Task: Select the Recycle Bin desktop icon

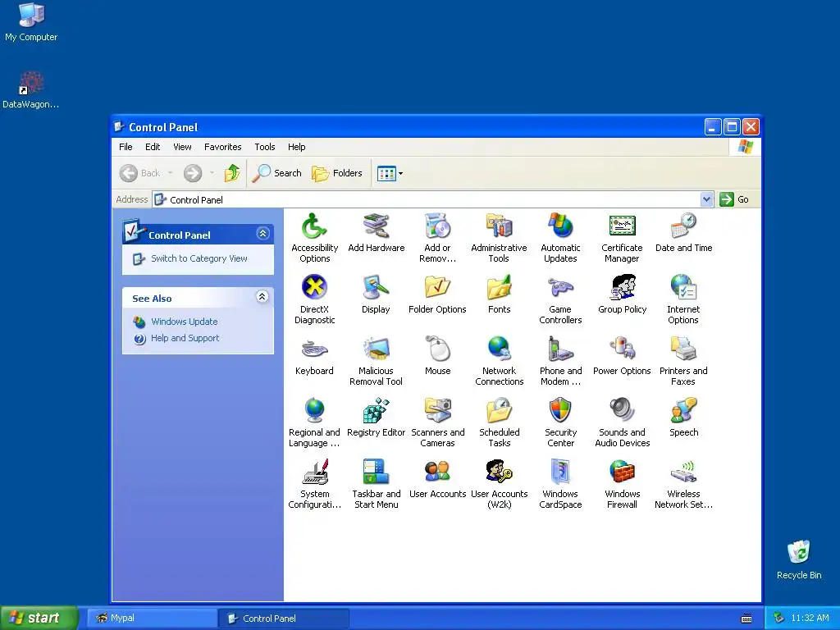Action: click(799, 559)
